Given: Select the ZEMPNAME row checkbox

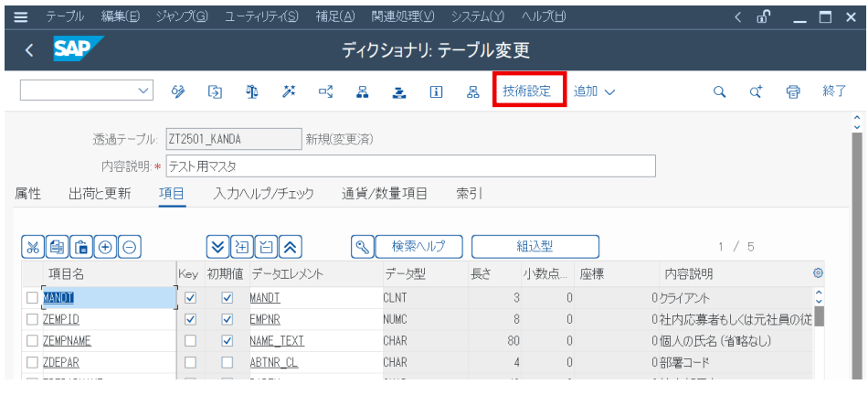Looking at the screenshot, I should tap(32, 341).
